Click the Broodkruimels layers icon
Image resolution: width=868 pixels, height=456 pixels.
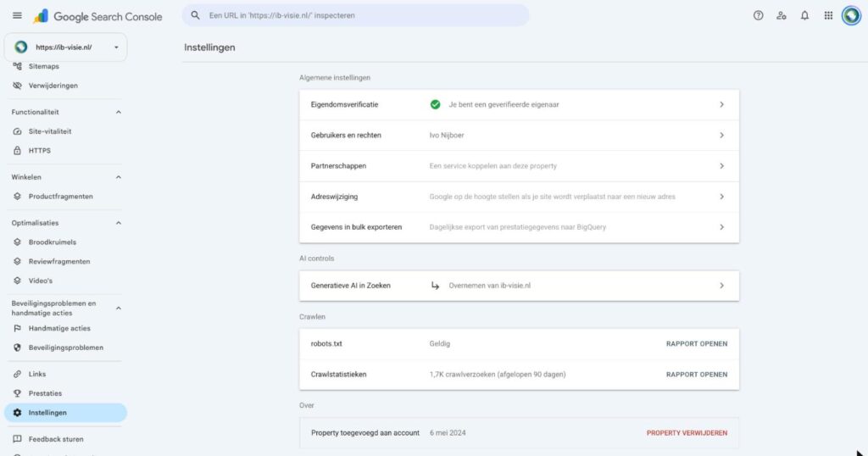[x=17, y=242]
